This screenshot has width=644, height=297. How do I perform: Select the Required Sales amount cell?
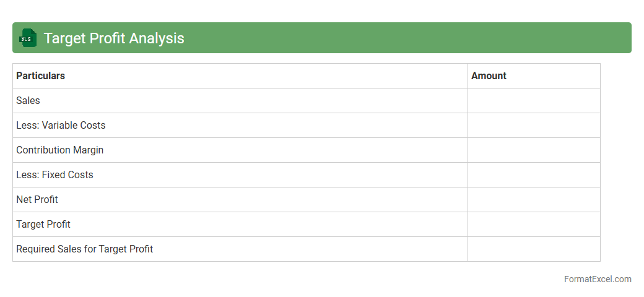click(x=533, y=249)
